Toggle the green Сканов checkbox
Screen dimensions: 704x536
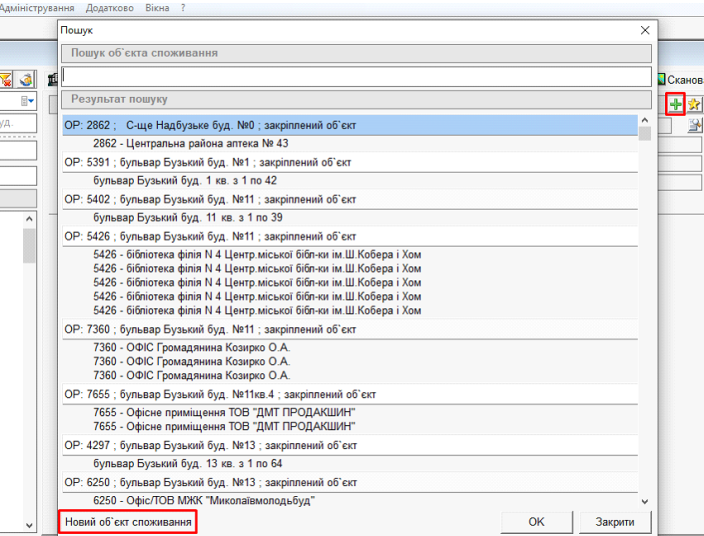pos(661,79)
